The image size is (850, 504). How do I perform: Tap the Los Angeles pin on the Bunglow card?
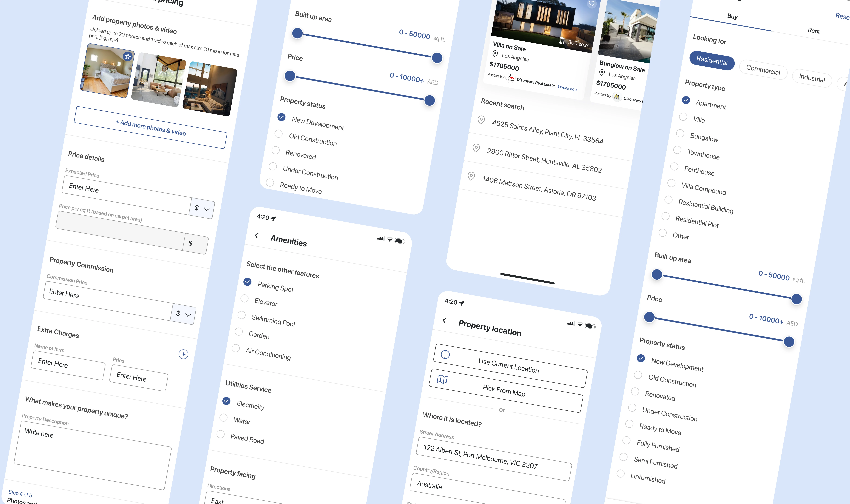tap(602, 72)
